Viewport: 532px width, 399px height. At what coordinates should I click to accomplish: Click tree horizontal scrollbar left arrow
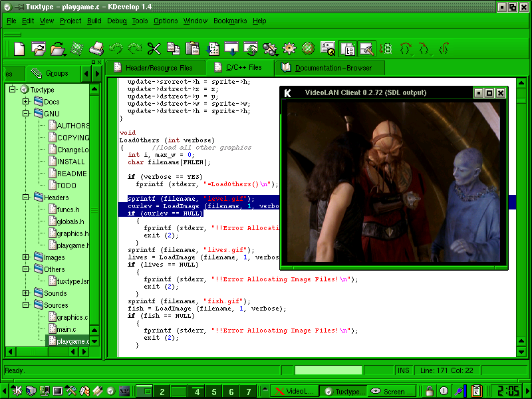pyautogui.click(x=11, y=352)
